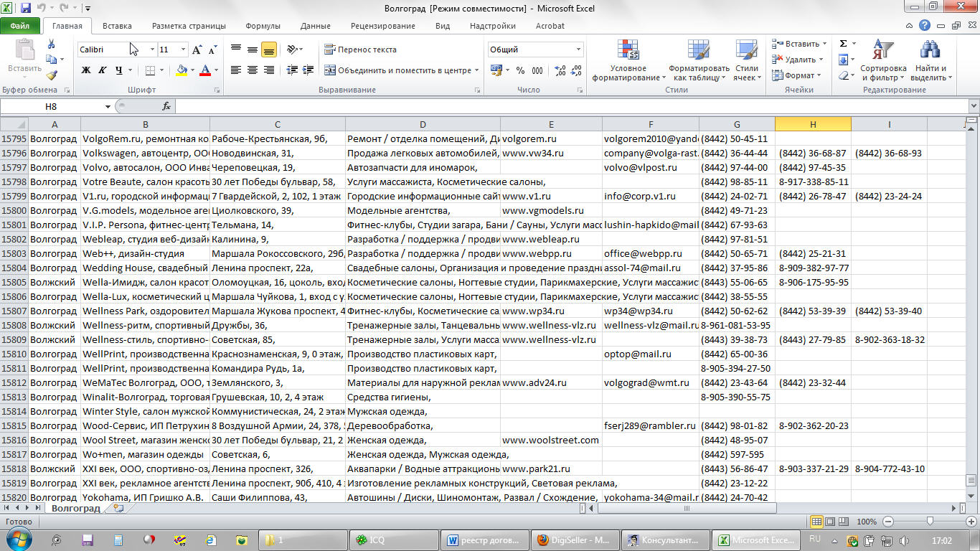Viewport: 980px width, 551px height.
Task: Open Сортировка и фильтр dropdown
Action: (x=883, y=61)
